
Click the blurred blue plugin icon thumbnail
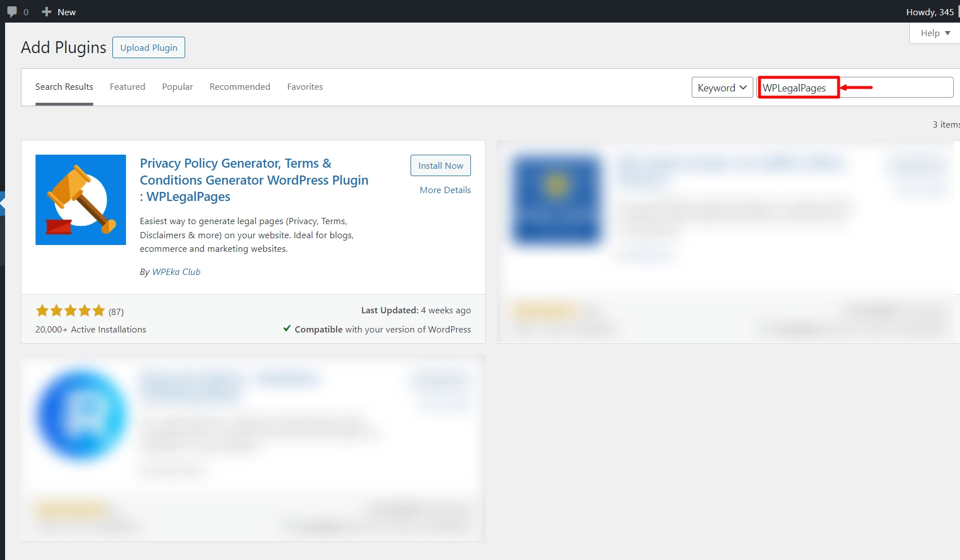point(80,416)
